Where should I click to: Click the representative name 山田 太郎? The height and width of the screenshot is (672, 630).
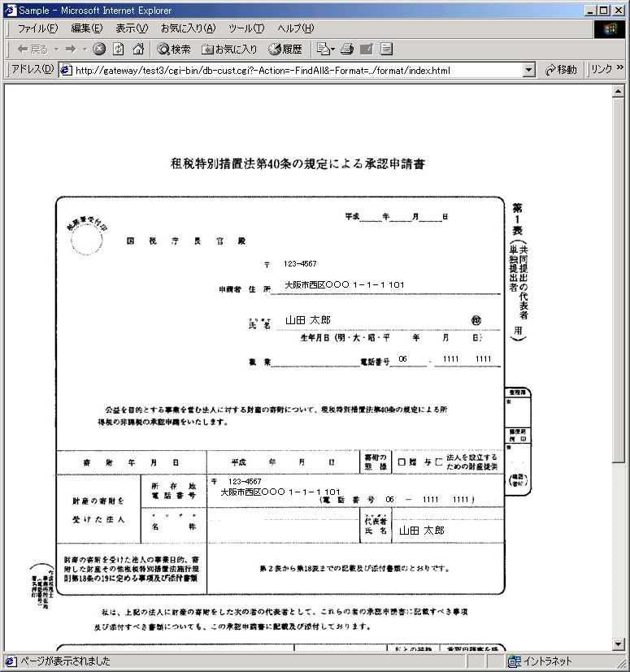pos(422,531)
